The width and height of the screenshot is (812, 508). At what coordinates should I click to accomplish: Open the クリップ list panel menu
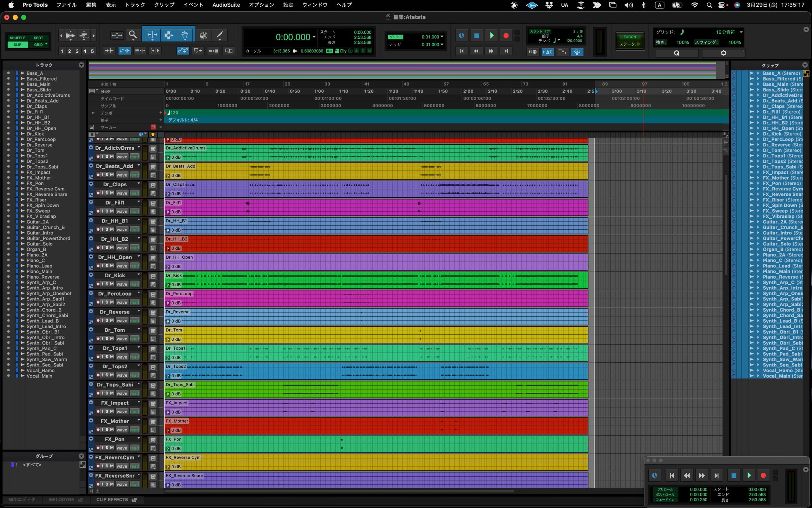(805, 65)
